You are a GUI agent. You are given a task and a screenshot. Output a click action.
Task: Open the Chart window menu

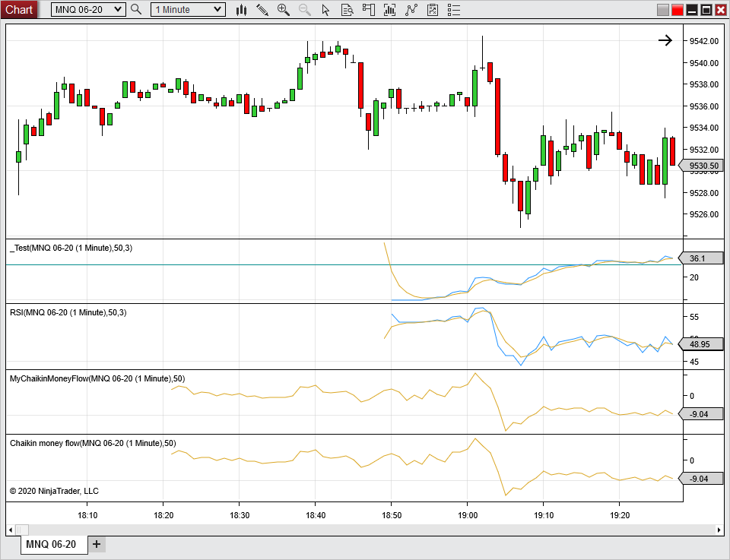[x=19, y=9]
